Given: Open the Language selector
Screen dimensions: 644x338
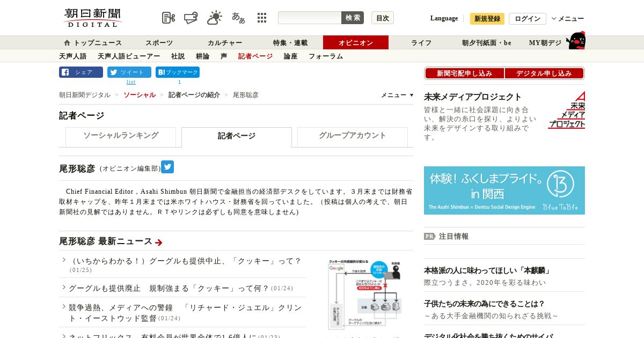Looking at the screenshot, I should click(444, 18).
